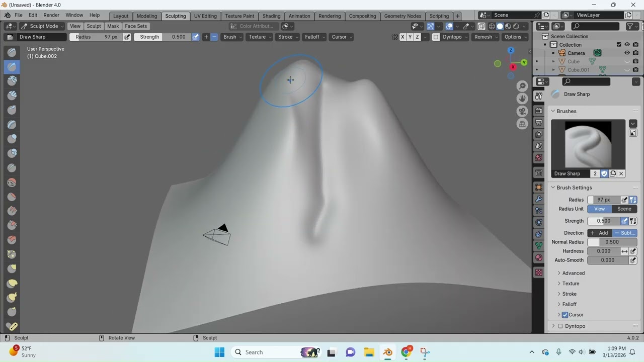Open Chrome from the Windows taskbar
The image size is (644, 362).
[406, 352]
